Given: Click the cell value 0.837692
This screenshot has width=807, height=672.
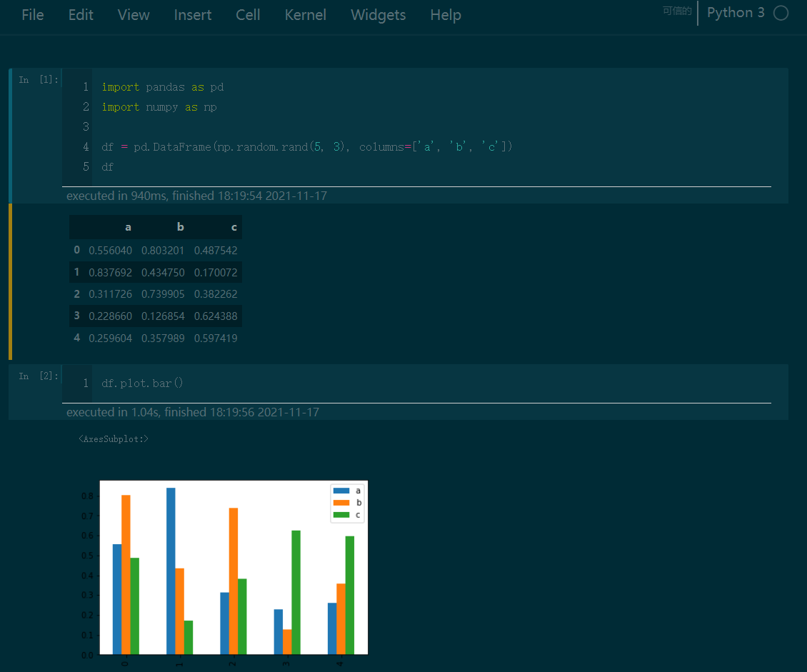Looking at the screenshot, I should pyautogui.click(x=110, y=273).
